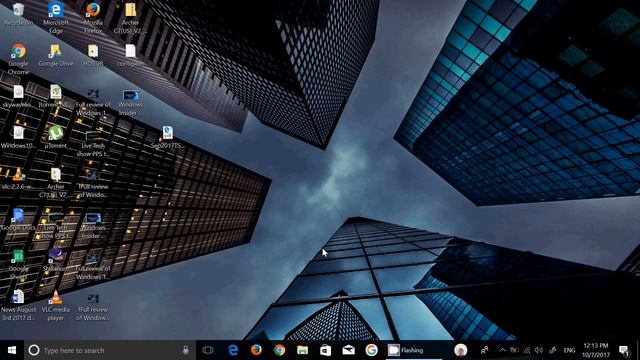Select the VLC media player desktop shortcut
The image size is (640, 360).
[56, 305]
